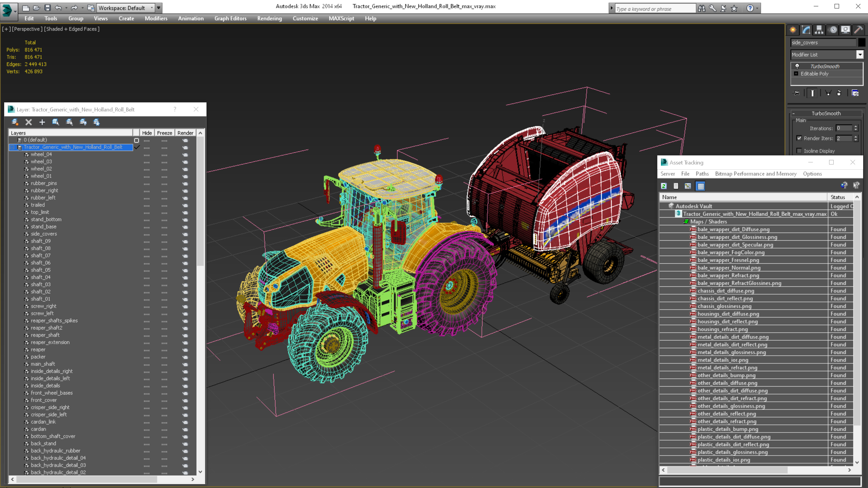This screenshot has height=488, width=868.
Task: Open the Modifiers menu
Action: 156,18
